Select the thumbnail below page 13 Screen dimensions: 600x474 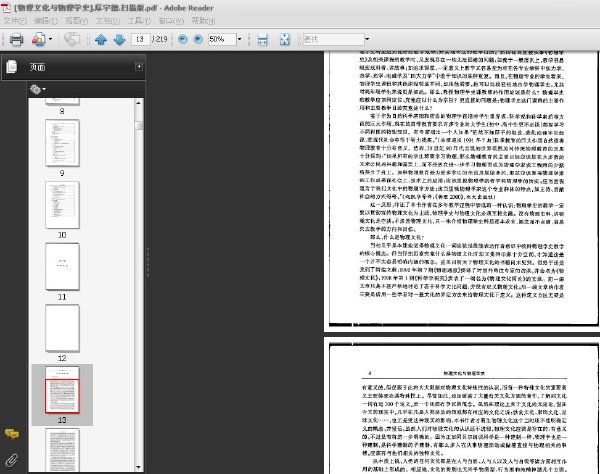(x=62, y=450)
